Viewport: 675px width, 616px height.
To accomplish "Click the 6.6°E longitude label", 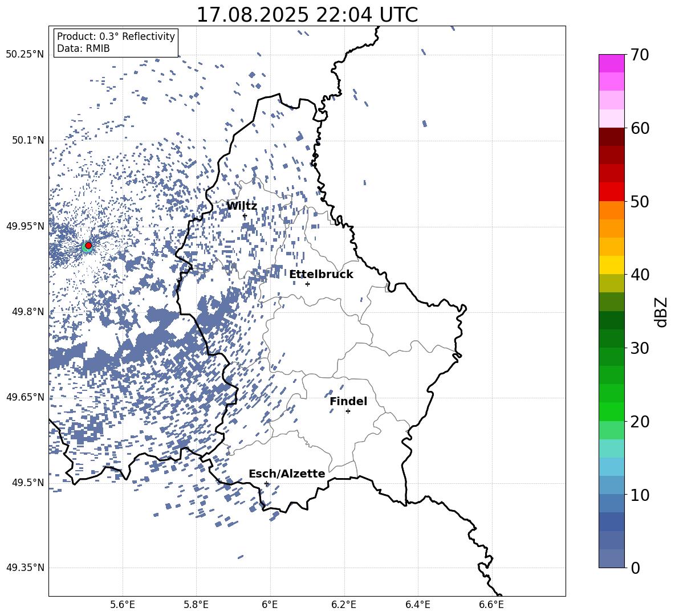I will (491, 605).
